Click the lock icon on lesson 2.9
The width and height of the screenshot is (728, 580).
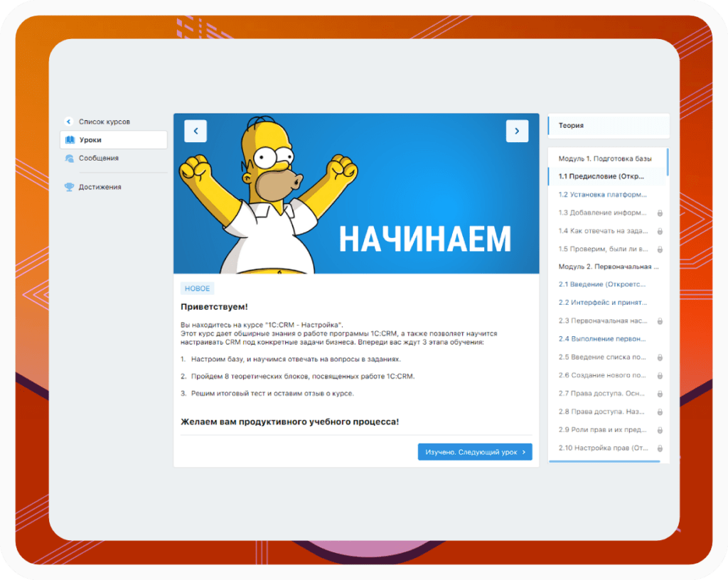point(660,430)
